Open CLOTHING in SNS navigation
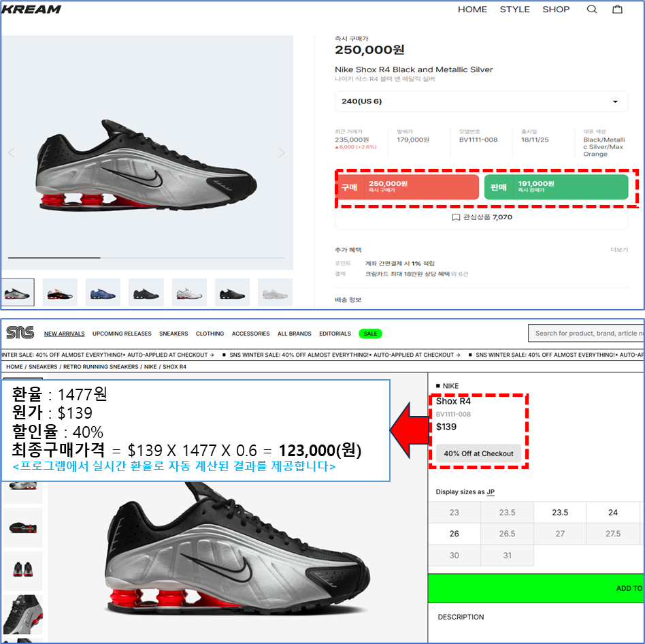Screen dimensions: 645x644 (210, 334)
